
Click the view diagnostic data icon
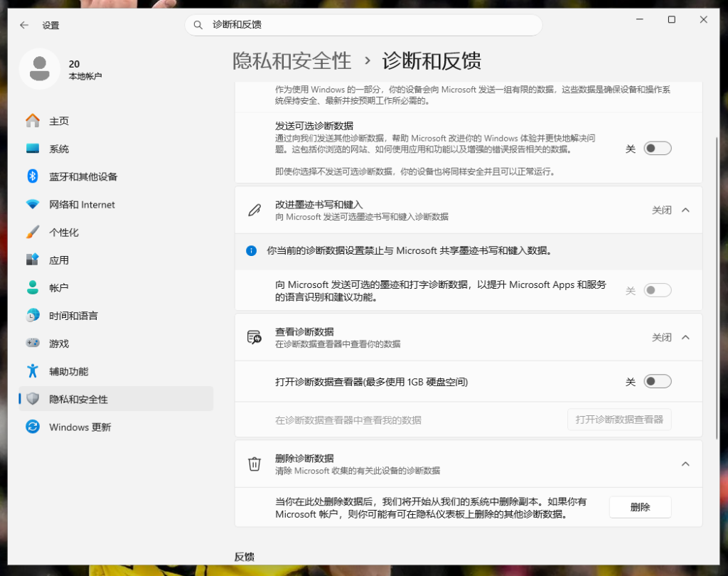click(x=255, y=337)
